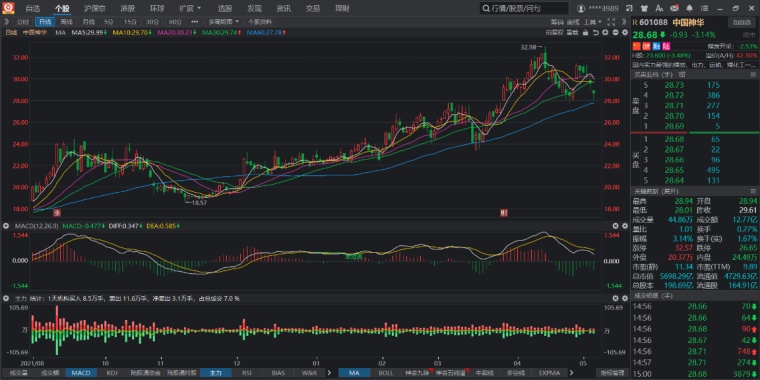The width and height of the screenshot is (760, 380).
Task: Click the font size icon
Action: [659, 8]
